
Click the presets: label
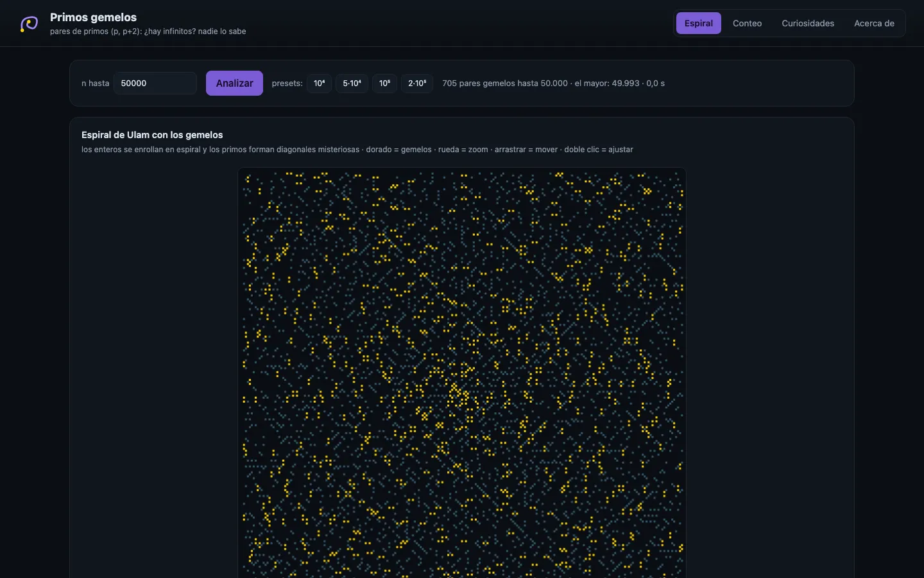(x=287, y=83)
